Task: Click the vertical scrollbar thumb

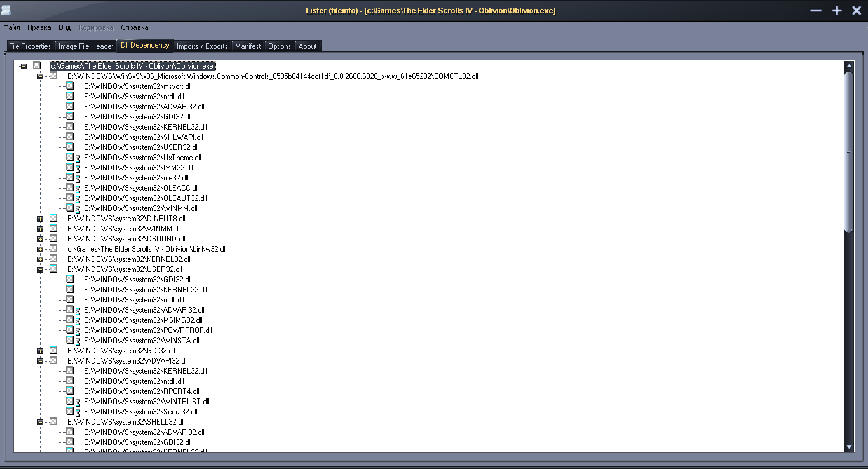Action: tap(849, 152)
